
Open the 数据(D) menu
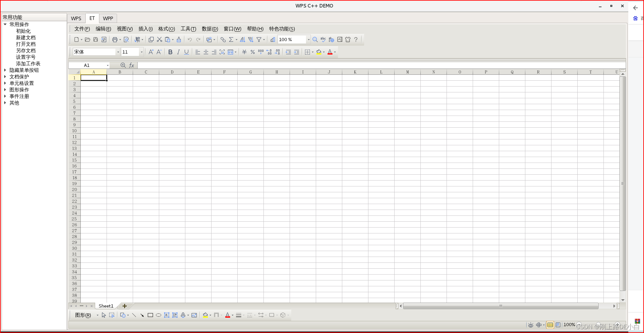pos(210,29)
